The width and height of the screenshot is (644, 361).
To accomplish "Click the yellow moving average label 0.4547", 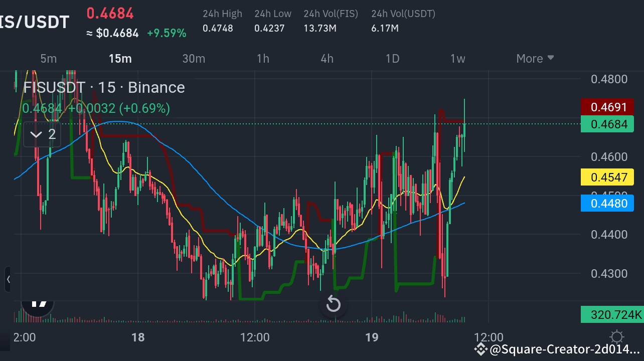I will point(607,177).
